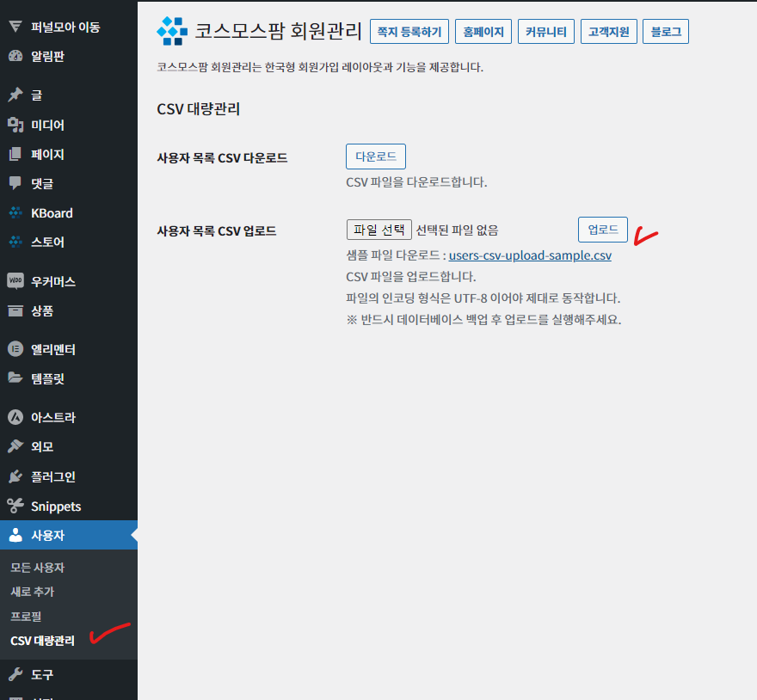Screen dimensions: 757x700
Task: Click the 업로드 button
Action: click(603, 230)
